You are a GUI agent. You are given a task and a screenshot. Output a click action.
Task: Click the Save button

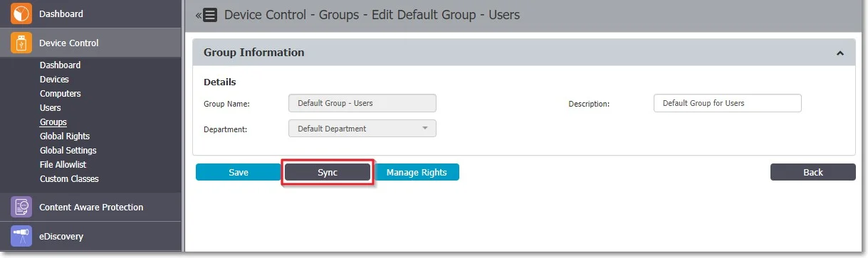click(239, 172)
